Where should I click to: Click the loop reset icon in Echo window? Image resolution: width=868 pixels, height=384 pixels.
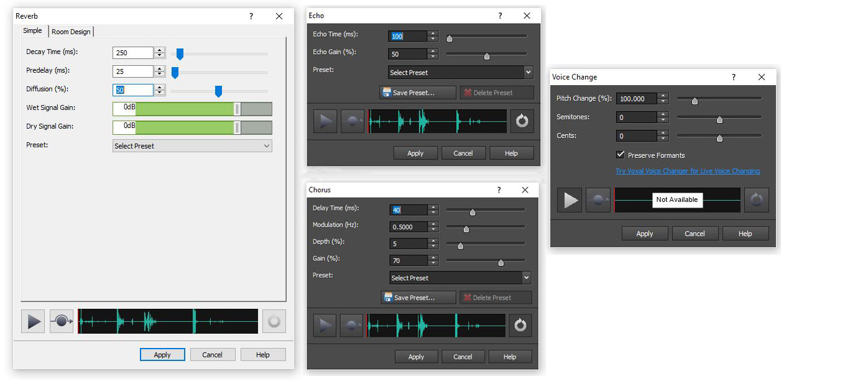(x=522, y=121)
